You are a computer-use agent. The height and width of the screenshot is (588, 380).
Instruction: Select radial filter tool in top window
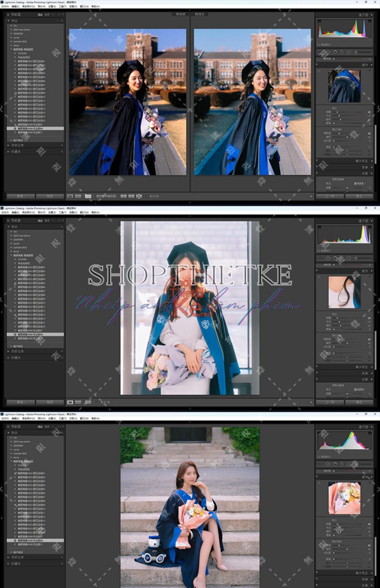pos(349,52)
